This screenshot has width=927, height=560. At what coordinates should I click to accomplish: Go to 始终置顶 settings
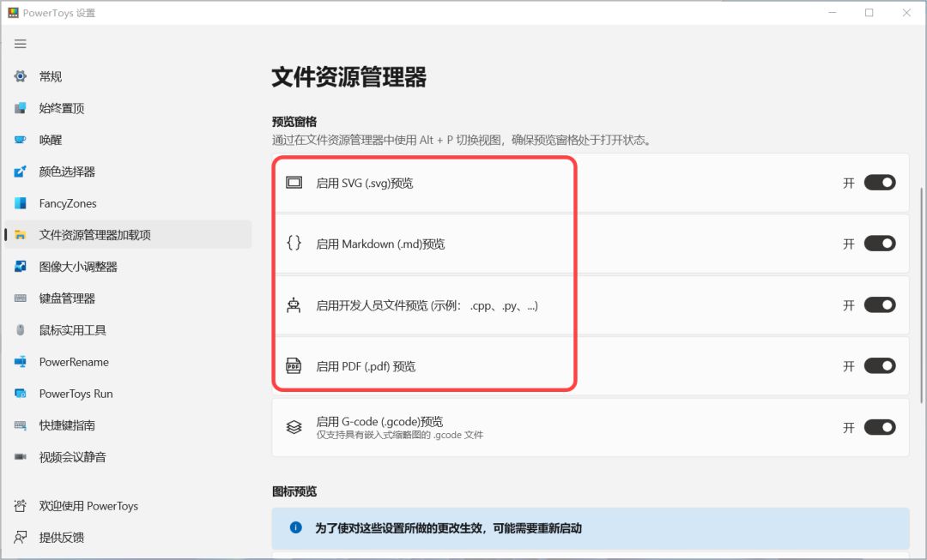tap(128, 108)
